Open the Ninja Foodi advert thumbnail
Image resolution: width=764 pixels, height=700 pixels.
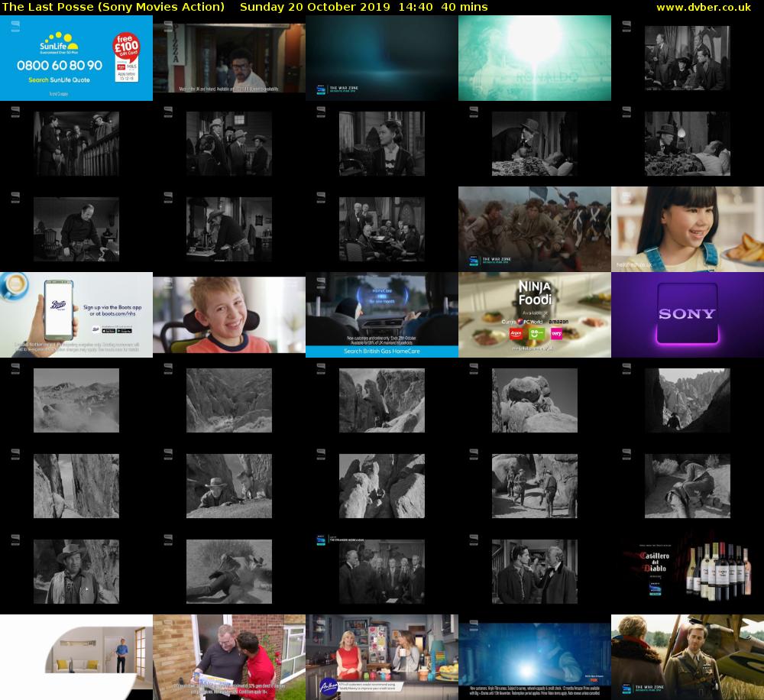[x=535, y=315]
